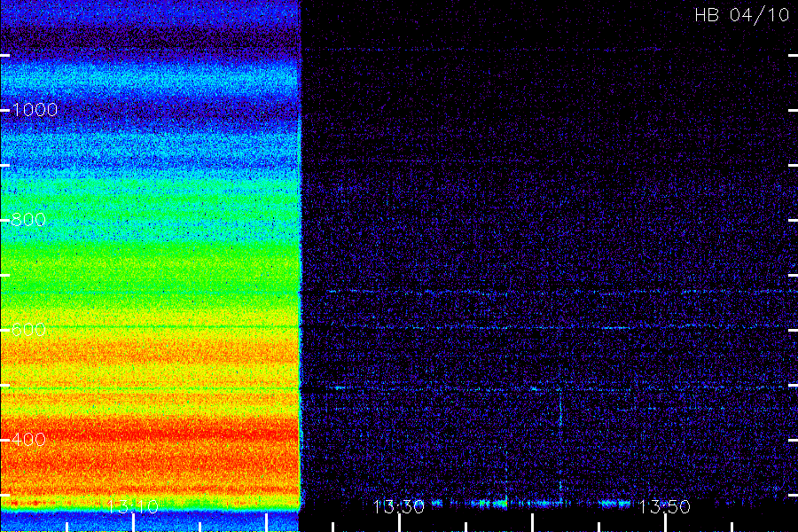Click the 13:30 time label
The height and width of the screenshot is (532, 798).
tap(398, 506)
